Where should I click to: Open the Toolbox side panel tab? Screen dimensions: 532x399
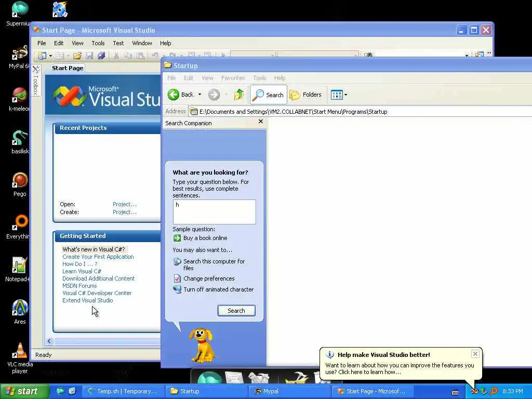point(36,81)
